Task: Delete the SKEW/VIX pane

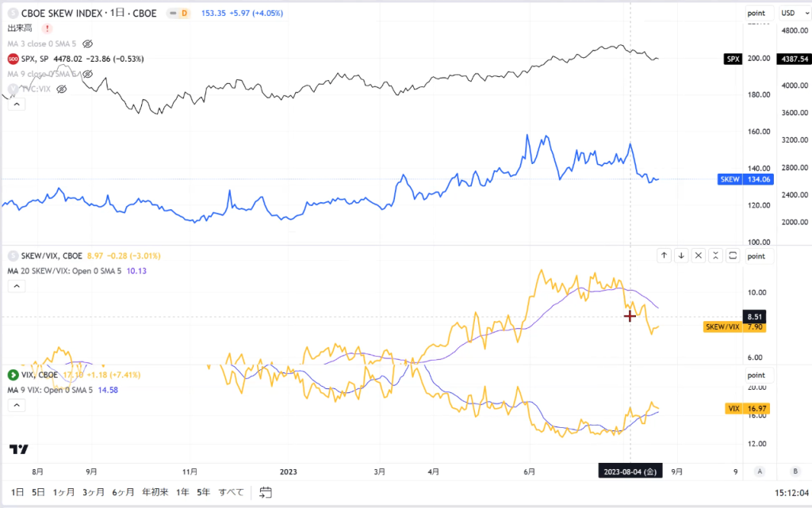Action: (698, 255)
